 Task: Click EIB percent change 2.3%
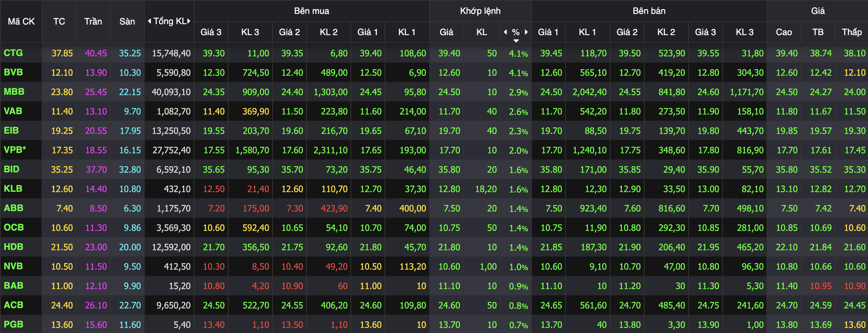tap(519, 131)
